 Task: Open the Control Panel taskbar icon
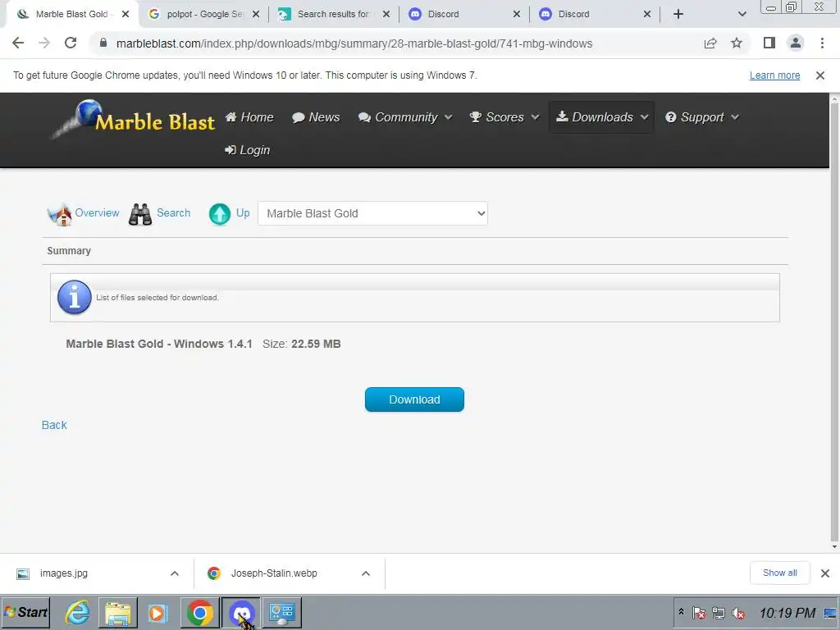point(282,612)
